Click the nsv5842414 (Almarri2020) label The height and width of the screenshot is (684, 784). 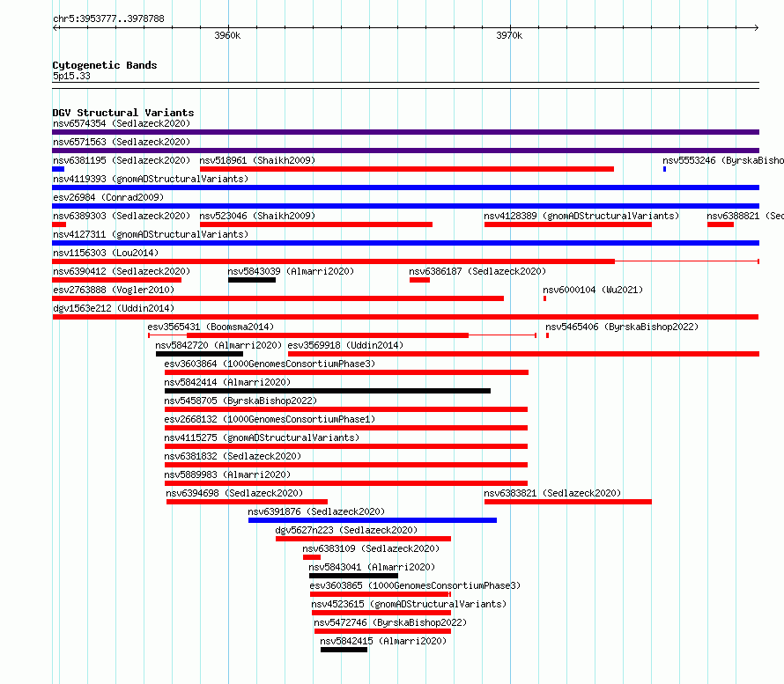click(x=227, y=382)
